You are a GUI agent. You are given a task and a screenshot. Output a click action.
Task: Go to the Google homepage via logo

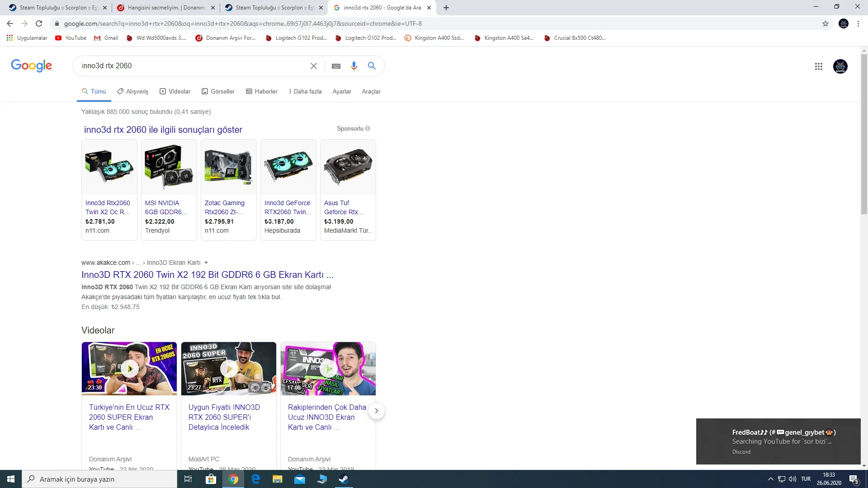coord(31,66)
